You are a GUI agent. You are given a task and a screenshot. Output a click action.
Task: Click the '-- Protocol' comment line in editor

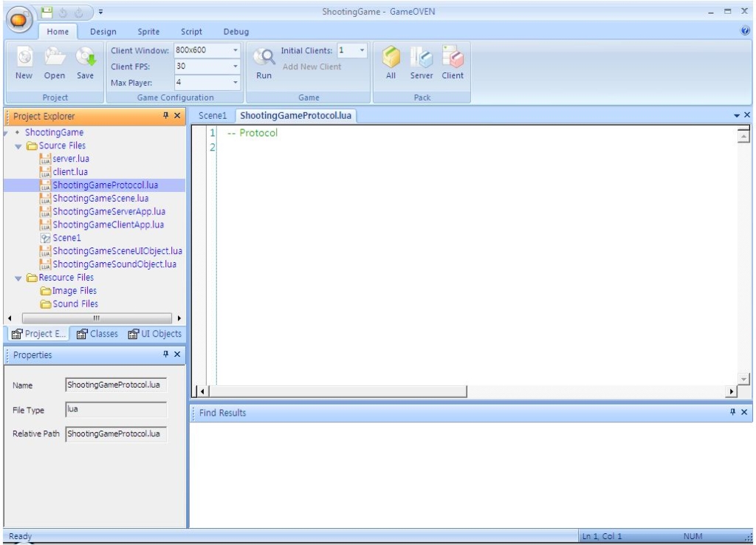click(252, 133)
